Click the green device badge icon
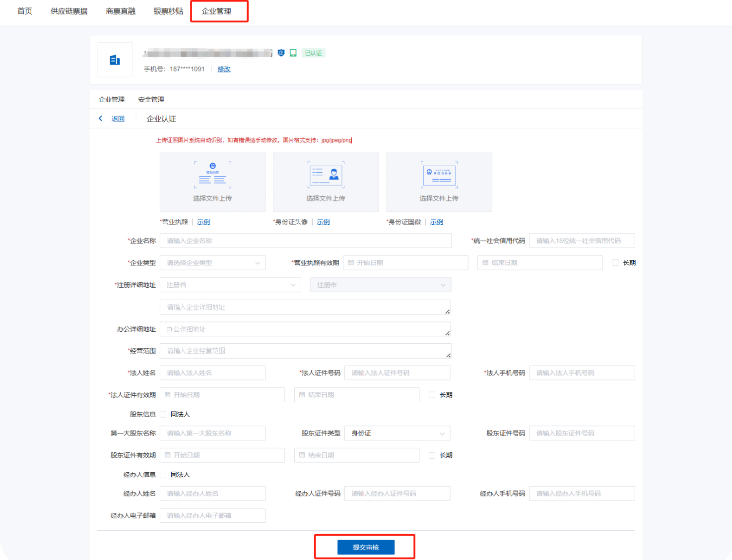 (293, 53)
